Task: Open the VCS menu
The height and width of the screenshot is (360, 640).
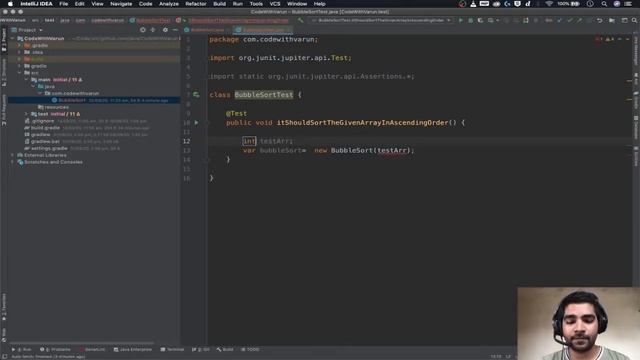Action: 275,4
